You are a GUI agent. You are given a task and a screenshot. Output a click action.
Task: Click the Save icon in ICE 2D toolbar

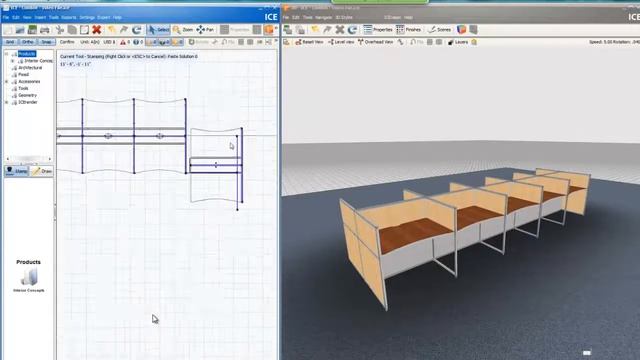[32, 30]
